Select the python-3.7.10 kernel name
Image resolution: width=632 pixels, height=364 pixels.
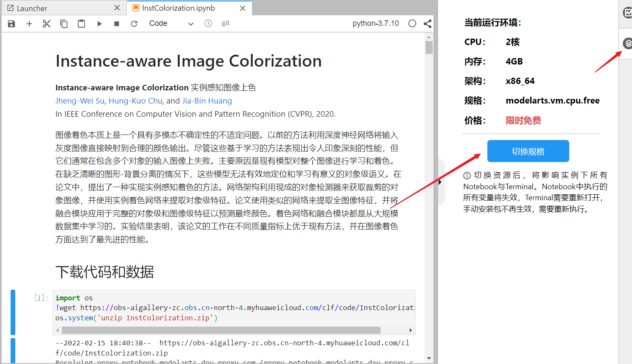click(376, 23)
